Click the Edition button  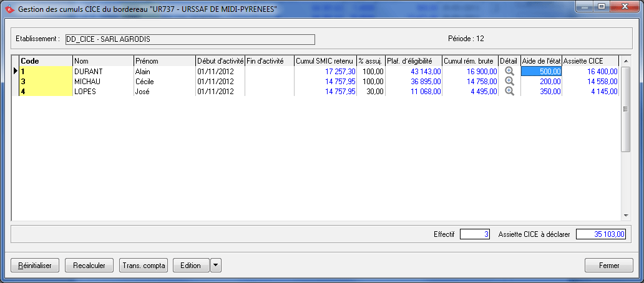click(190, 266)
